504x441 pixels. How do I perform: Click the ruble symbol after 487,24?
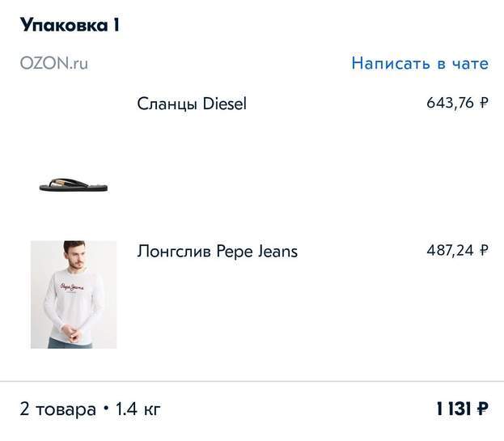click(484, 250)
